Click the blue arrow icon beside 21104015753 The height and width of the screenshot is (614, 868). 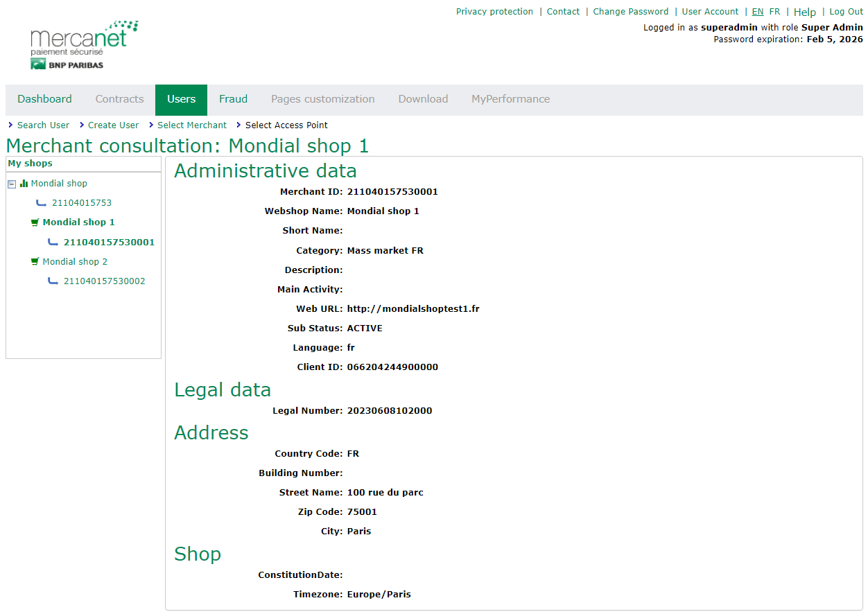42,203
